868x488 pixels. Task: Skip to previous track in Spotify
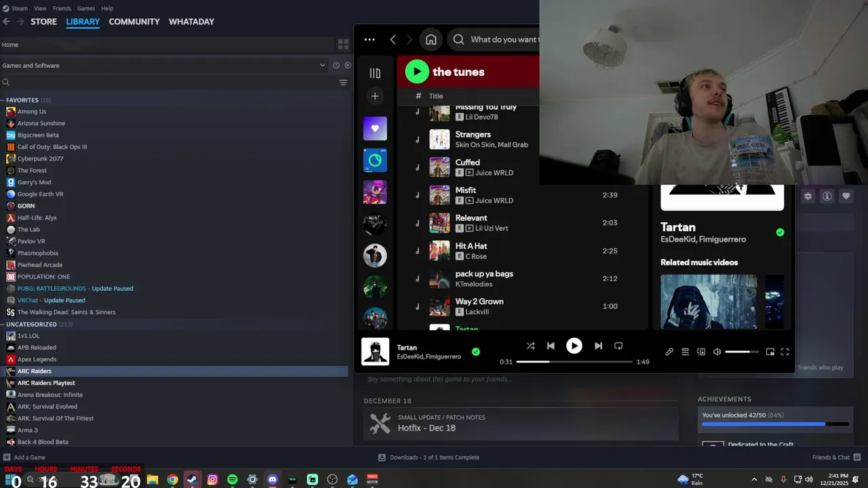coord(551,346)
